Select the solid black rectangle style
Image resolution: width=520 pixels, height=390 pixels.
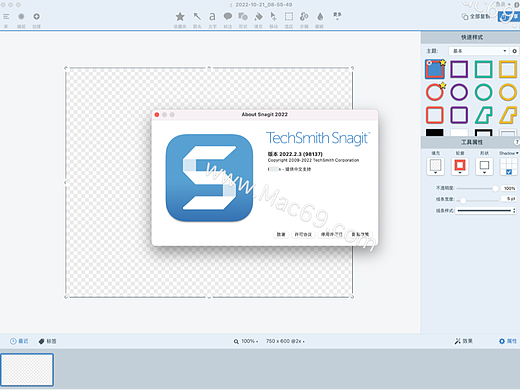tap(435, 132)
